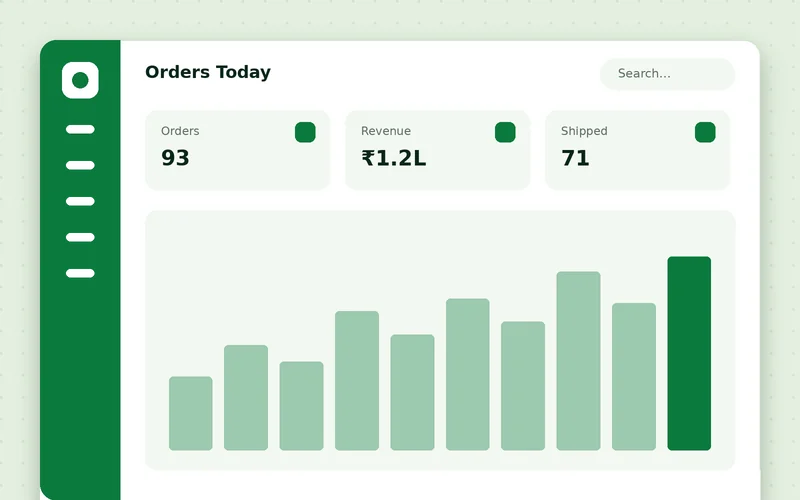Screen dimensions: 800x500
Task: Select the fourth bar in the chart
Action: coord(357,381)
